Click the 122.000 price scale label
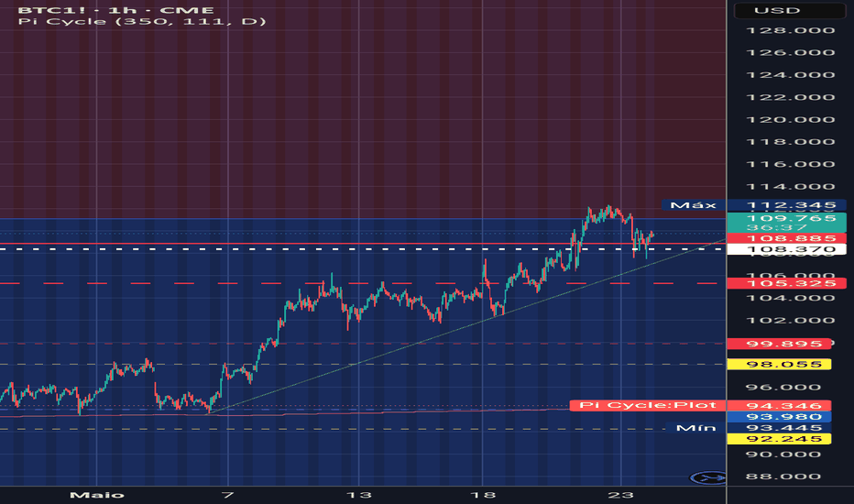This screenshot has height=504, width=854. click(x=790, y=97)
